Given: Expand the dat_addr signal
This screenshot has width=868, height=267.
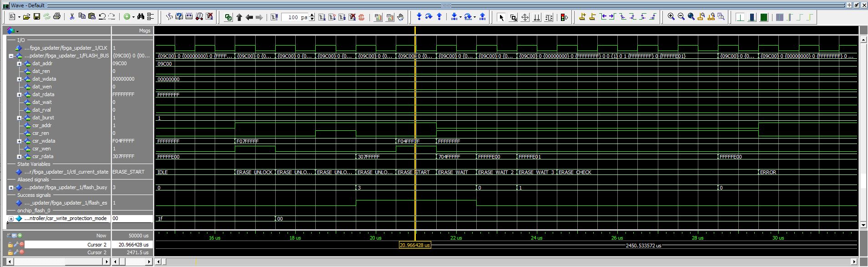Looking at the screenshot, I should click(19, 64).
